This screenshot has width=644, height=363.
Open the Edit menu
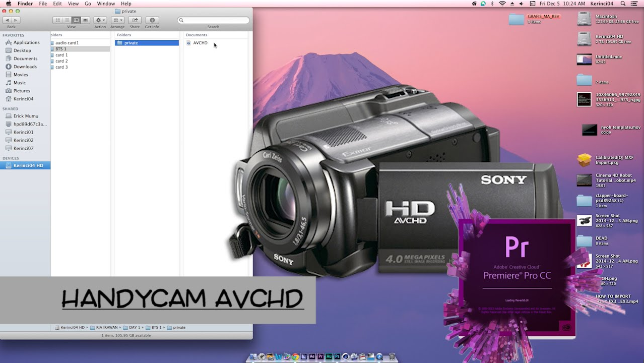[x=57, y=4]
